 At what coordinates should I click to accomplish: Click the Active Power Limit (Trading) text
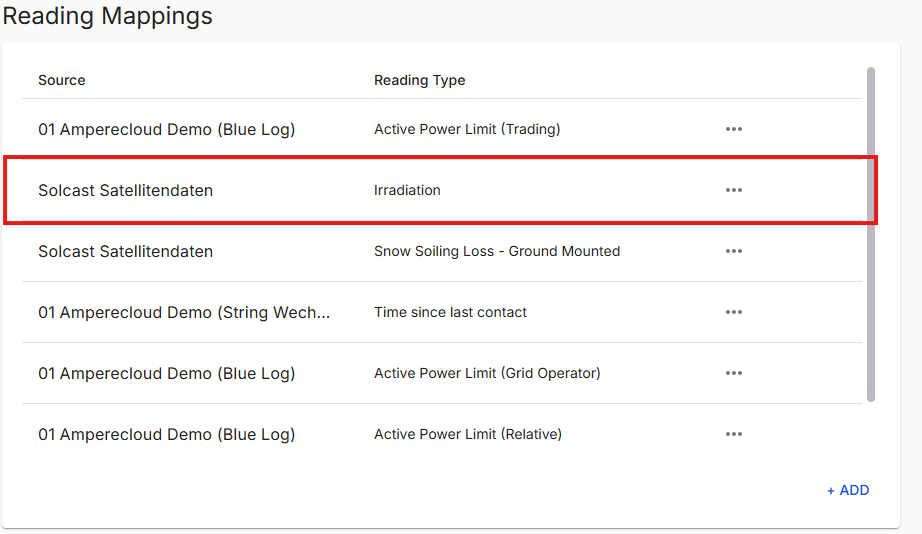pos(467,129)
